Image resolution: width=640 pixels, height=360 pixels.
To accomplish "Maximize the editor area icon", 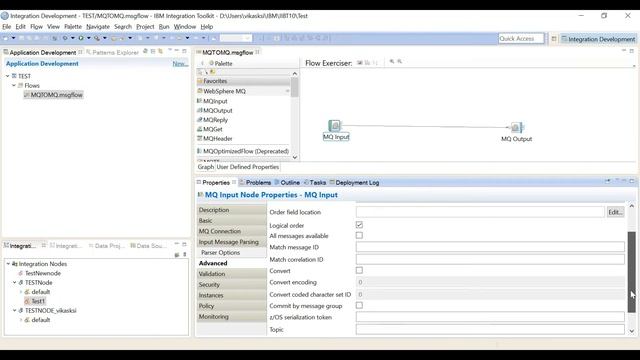I will [x=631, y=51].
